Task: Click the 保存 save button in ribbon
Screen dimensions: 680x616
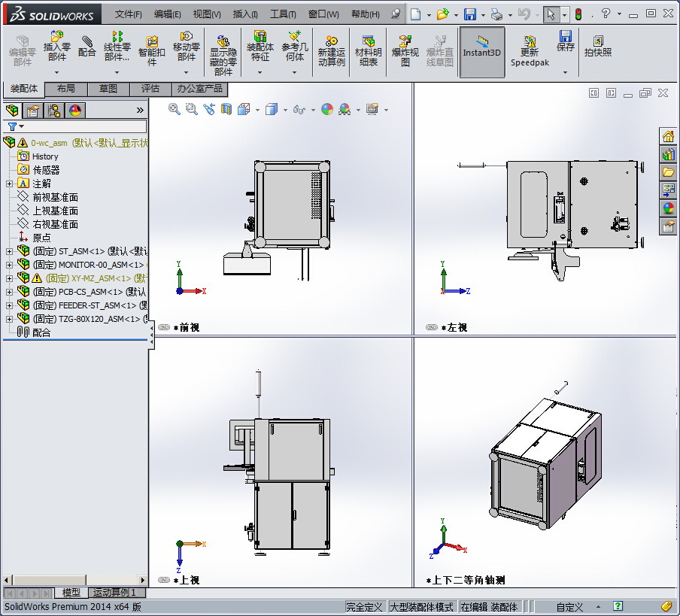Action: click(x=565, y=42)
